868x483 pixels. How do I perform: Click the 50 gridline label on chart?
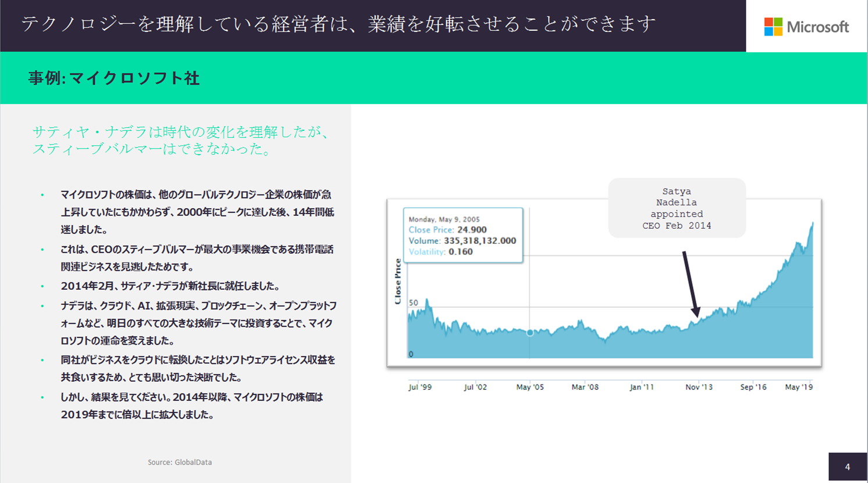click(414, 303)
